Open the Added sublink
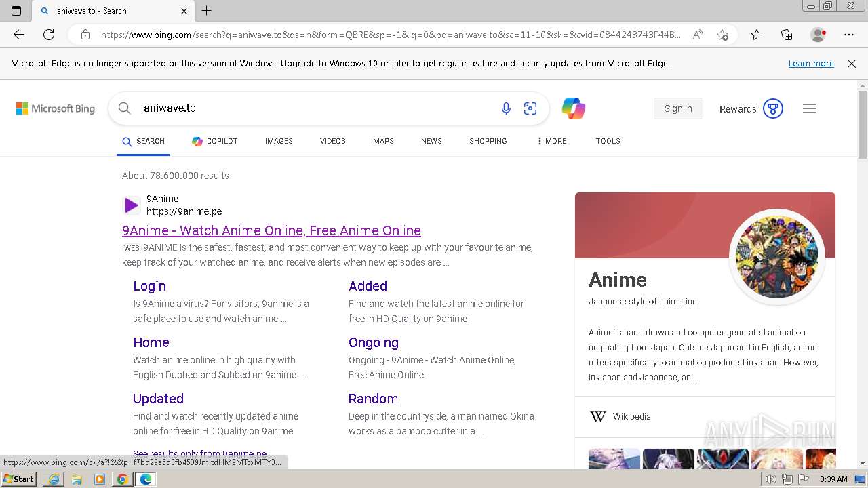The height and width of the screenshot is (488, 868). coord(368,286)
